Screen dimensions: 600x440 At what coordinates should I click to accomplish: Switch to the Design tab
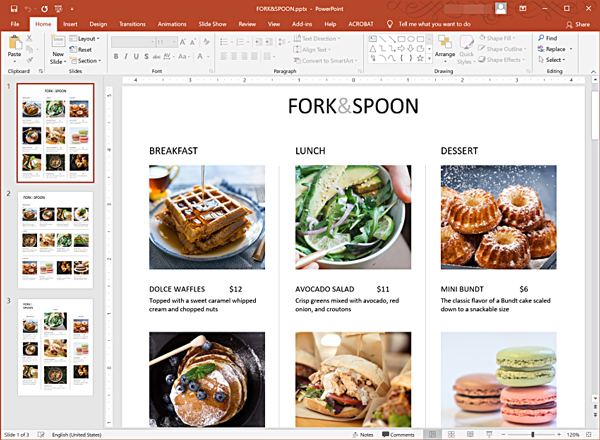pos(99,22)
